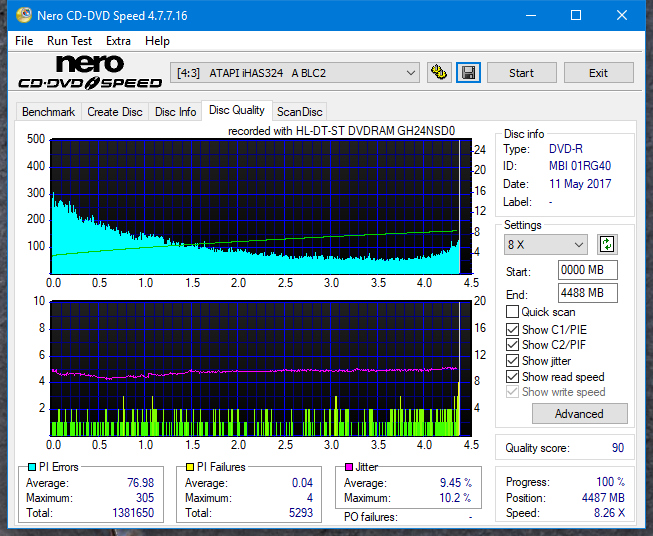This screenshot has height=536, width=653.
Task: Click the PI Errors total 1381650
Action: 133,513
